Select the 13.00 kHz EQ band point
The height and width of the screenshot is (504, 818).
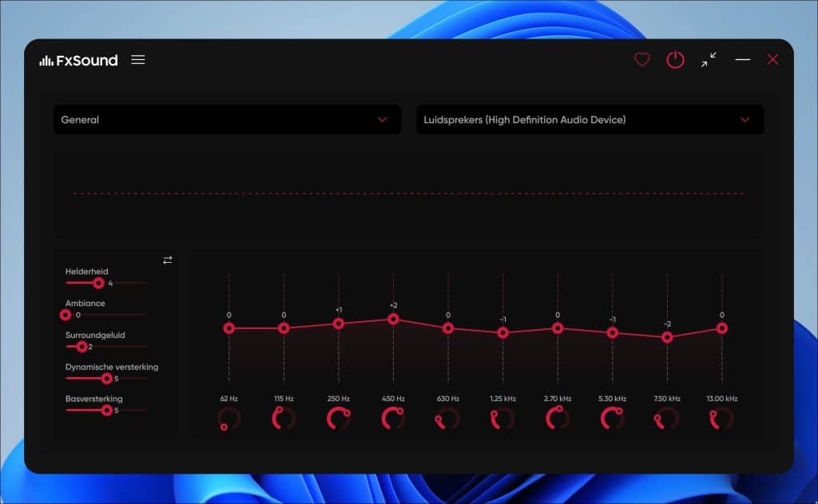pos(722,328)
